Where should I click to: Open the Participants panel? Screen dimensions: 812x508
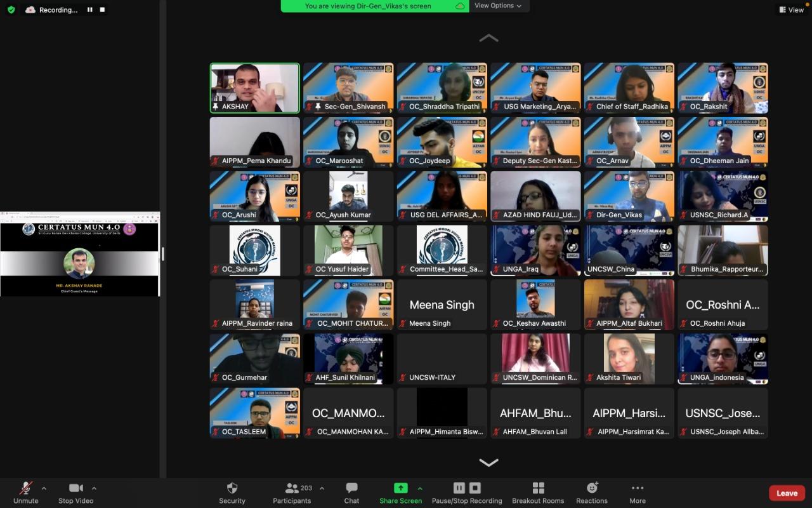[292, 488]
